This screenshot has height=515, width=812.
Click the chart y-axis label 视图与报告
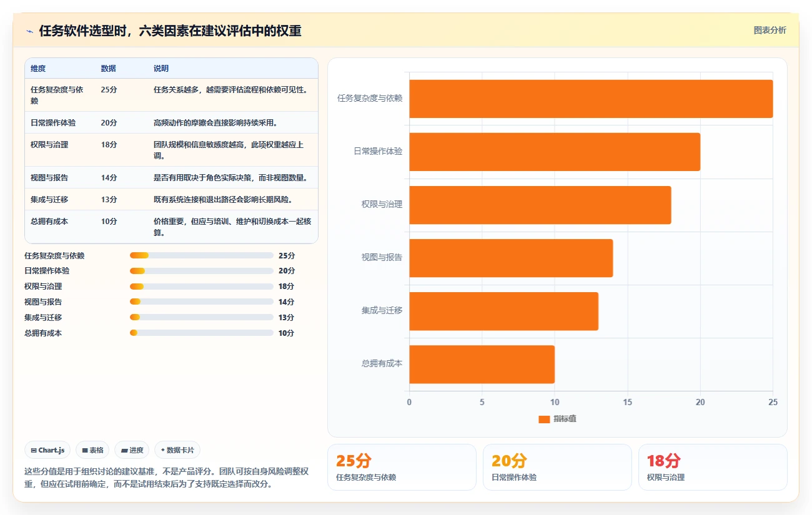click(382, 257)
